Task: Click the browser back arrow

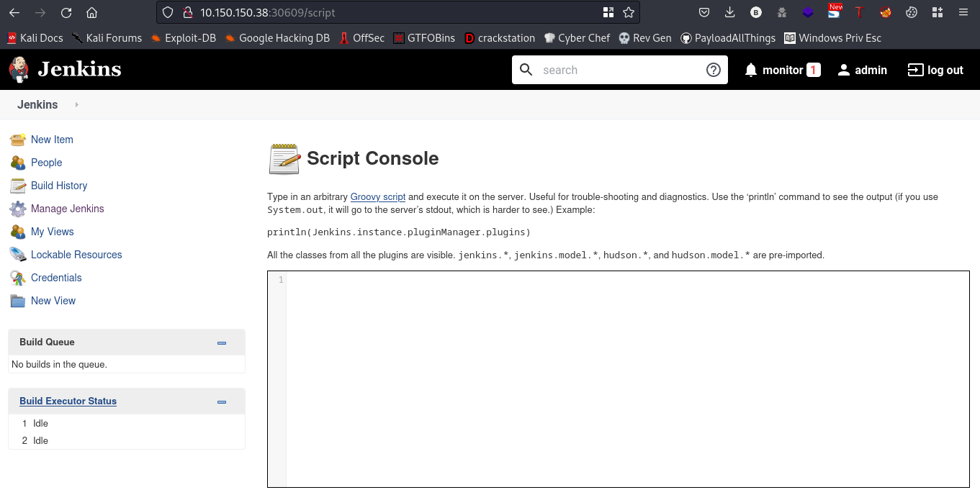Action: click(14, 12)
